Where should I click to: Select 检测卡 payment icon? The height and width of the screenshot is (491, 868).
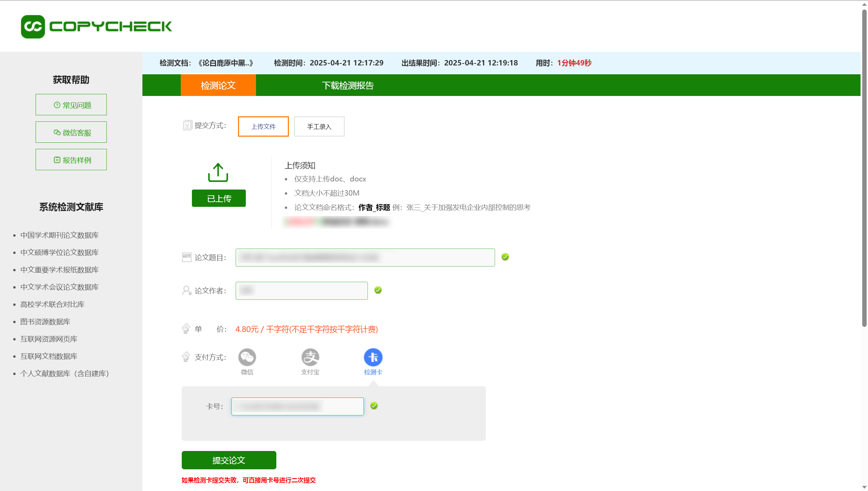tap(373, 357)
